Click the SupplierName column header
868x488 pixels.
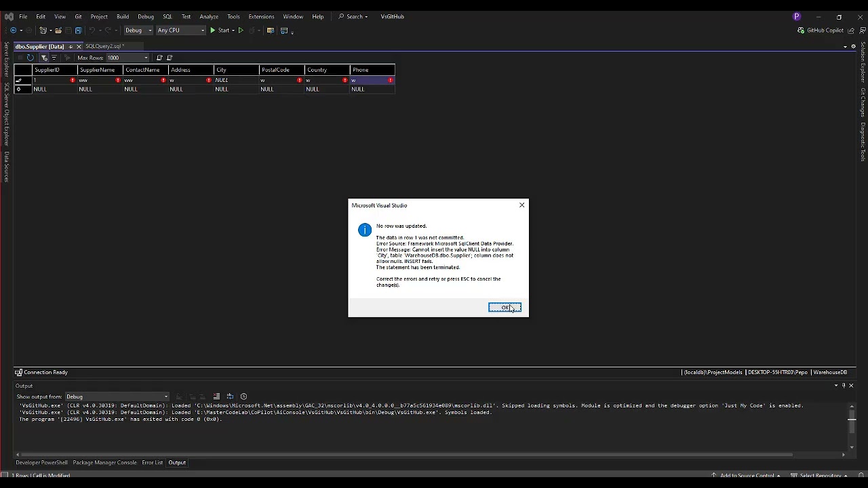100,70
